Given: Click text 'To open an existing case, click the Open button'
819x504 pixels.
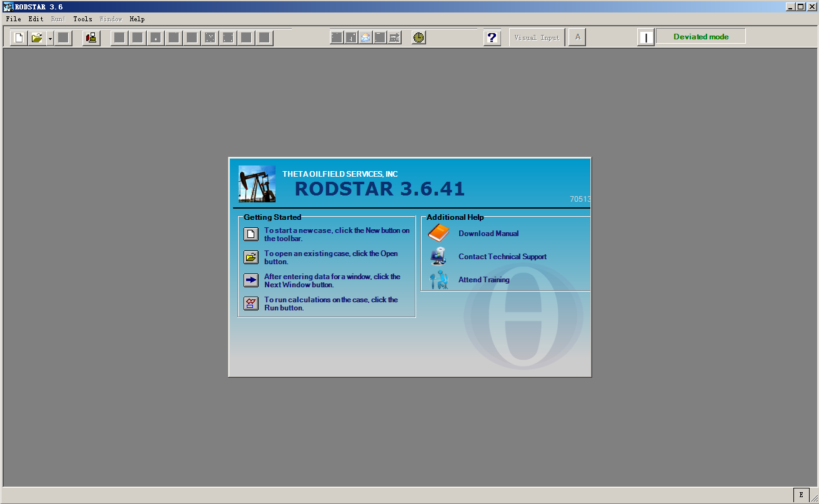Looking at the screenshot, I should [331, 257].
